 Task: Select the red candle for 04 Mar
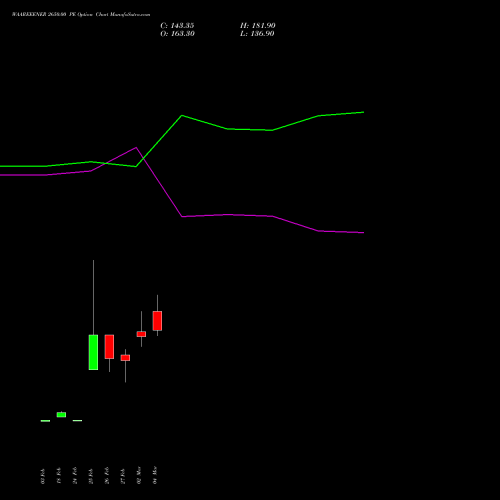157,321
